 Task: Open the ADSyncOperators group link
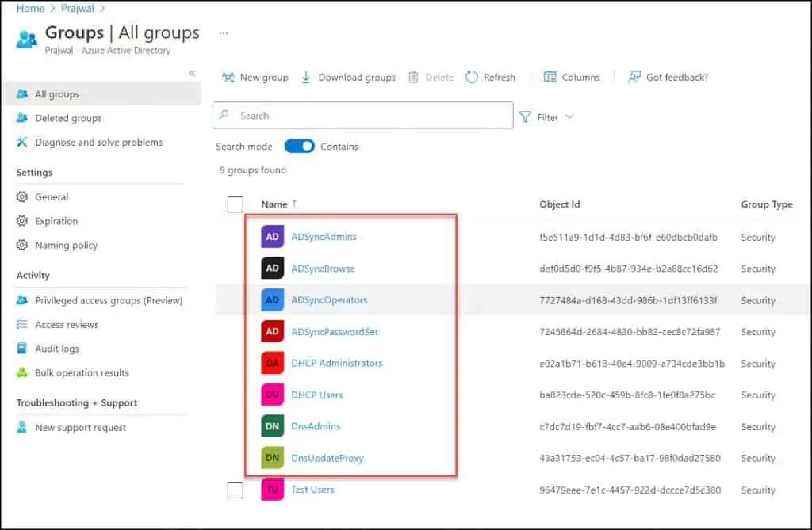point(329,299)
